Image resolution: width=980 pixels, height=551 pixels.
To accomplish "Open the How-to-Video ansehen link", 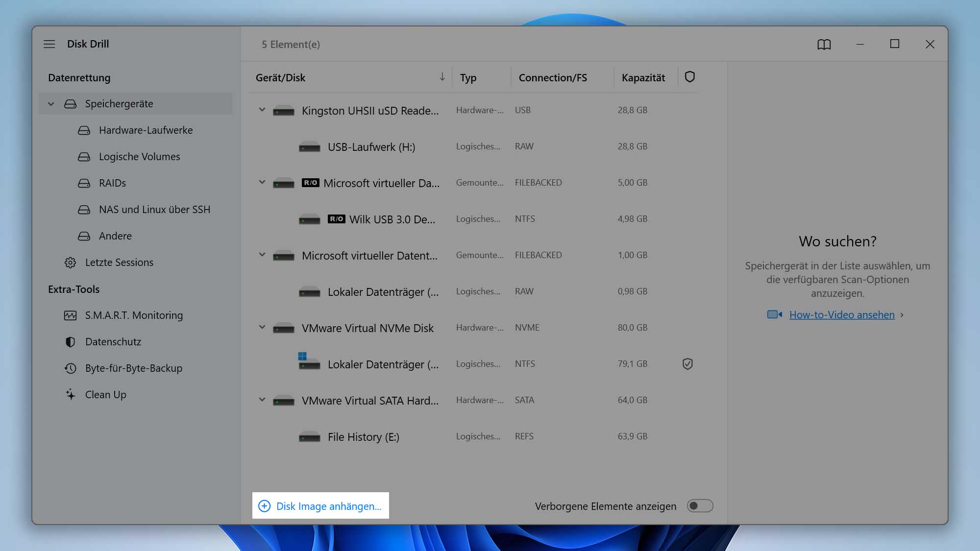I will (x=842, y=315).
